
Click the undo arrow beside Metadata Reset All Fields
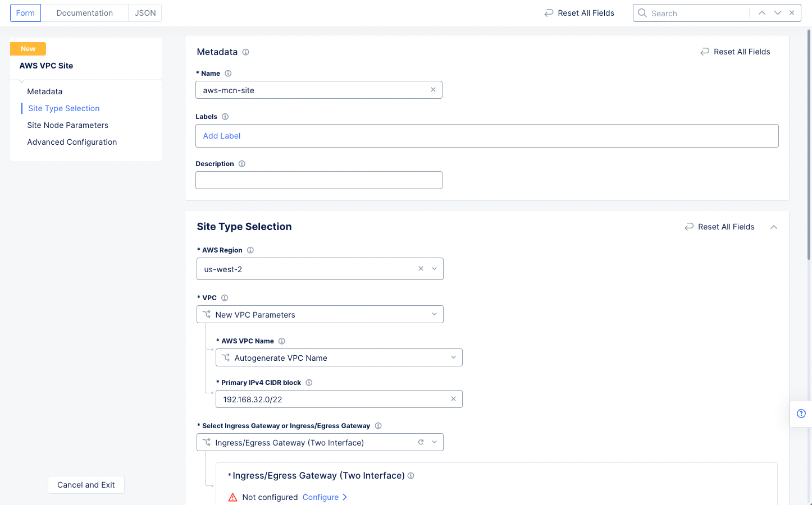[705, 51]
